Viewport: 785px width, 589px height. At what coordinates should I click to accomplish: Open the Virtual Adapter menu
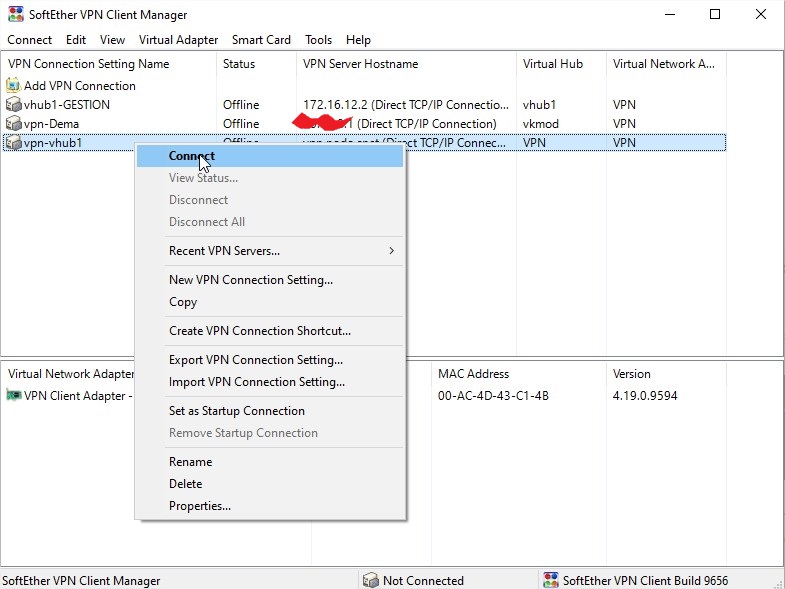(x=178, y=40)
